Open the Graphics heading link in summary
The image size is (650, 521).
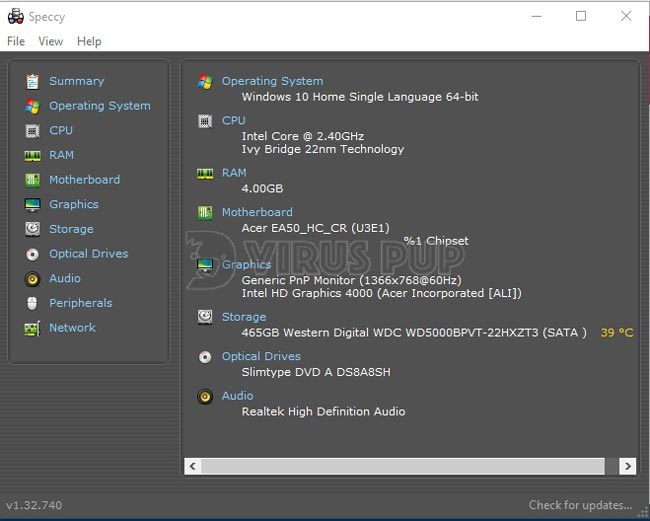[247, 264]
